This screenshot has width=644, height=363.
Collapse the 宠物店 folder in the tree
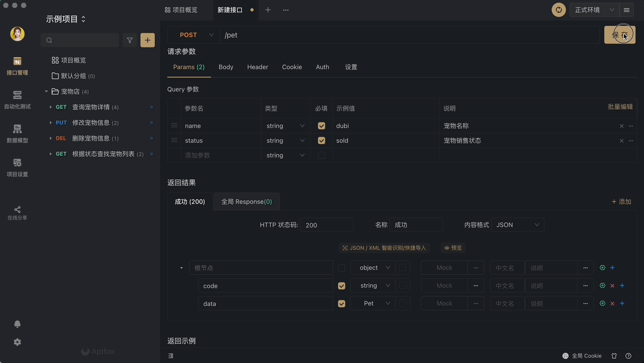(x=46, y=91)
